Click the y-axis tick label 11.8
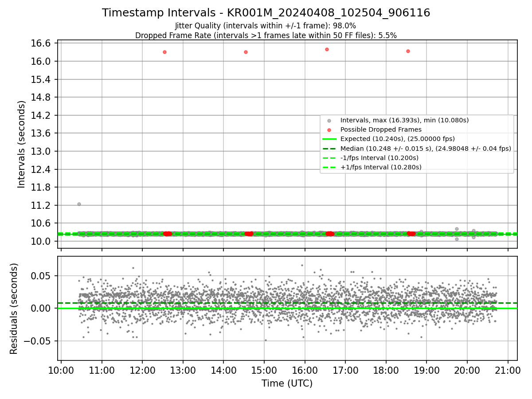 click(41, 187)
